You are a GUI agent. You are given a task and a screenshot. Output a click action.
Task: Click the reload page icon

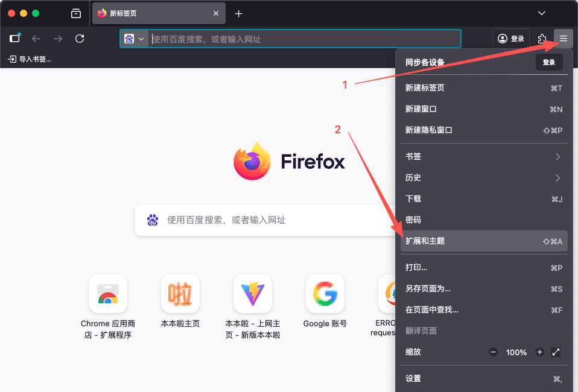point(80,39)
